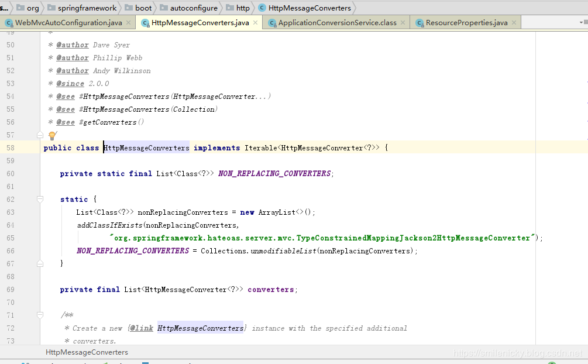Open the autoconfigure breadcrumb folder
Screen dimensions: 588x364
193,8
